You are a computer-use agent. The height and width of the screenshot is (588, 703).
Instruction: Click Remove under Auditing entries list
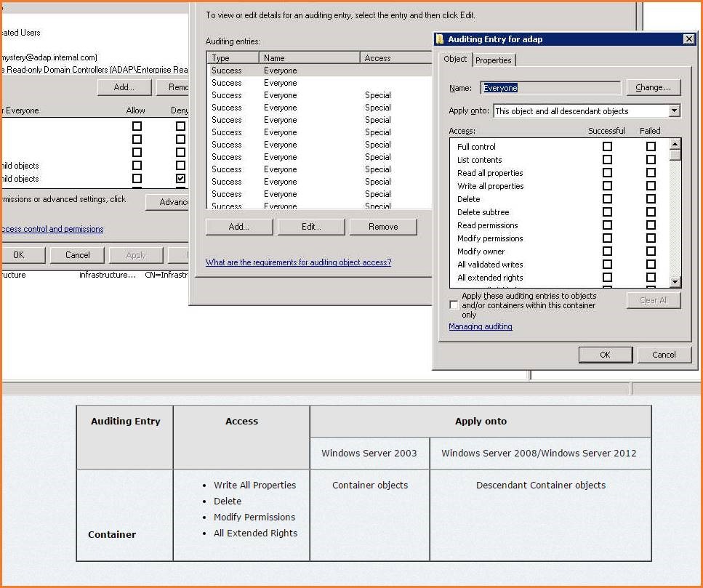pos(383,227)
